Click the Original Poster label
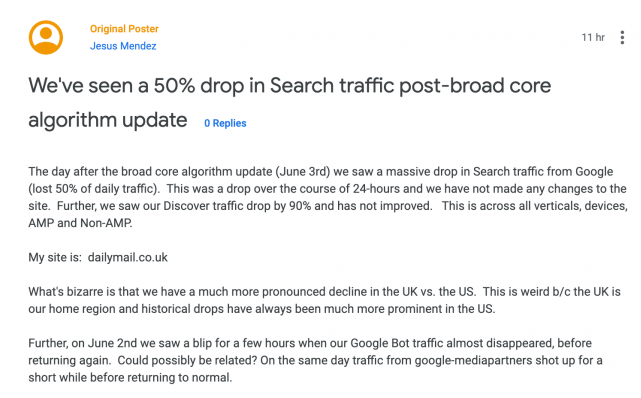Image resolution: width=641 pixels, height=398 pixels. pos(124,29)
